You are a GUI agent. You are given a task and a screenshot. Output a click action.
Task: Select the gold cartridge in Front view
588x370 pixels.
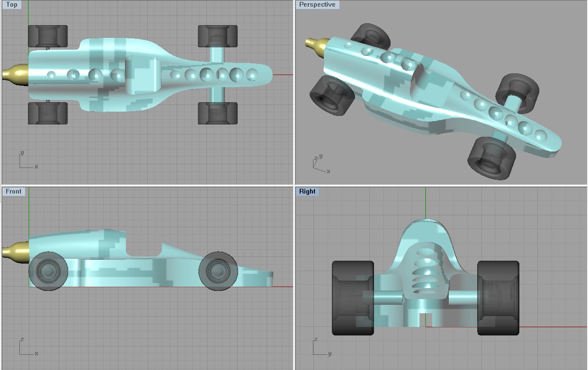16,251
